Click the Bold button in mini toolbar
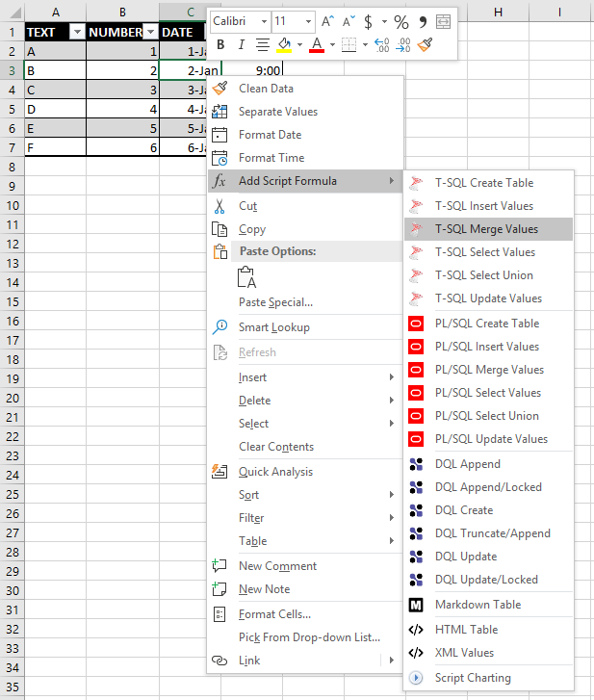 click(x=220, y=44)
